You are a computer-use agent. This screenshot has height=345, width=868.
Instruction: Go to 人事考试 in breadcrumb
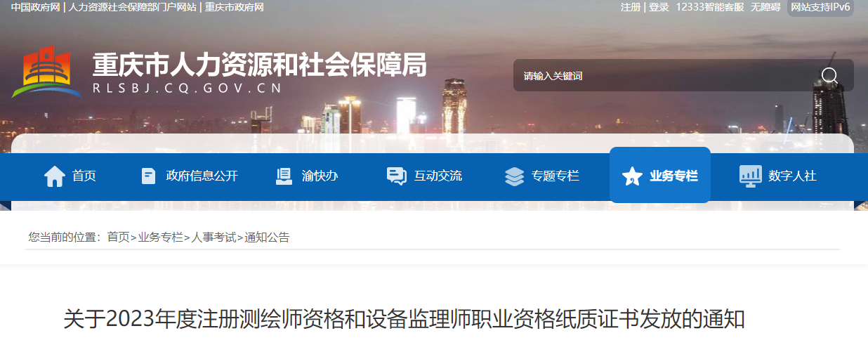[214, 237]
